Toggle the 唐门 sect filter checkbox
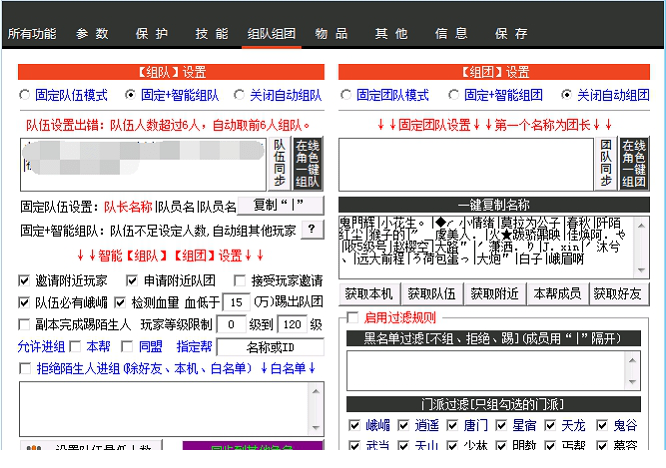Viewport: 666px width, 468px height. pos(452,425)
